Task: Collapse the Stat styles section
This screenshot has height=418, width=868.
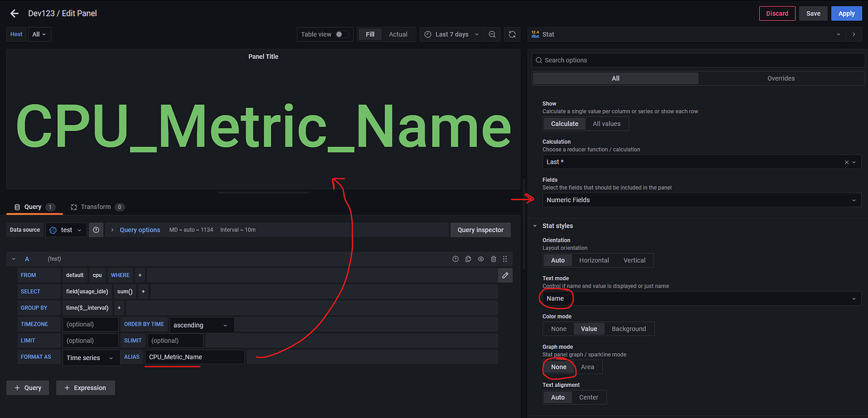Action: 536,225
